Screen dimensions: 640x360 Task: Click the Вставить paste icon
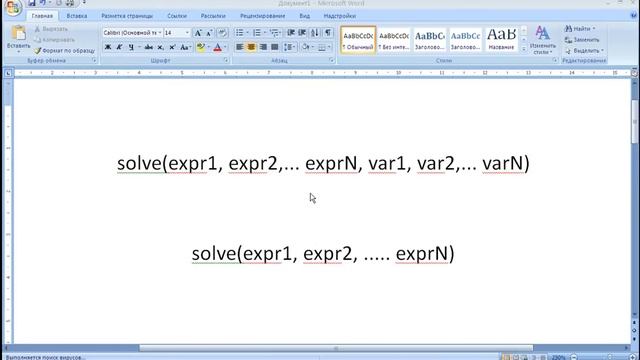coord(18,33)
